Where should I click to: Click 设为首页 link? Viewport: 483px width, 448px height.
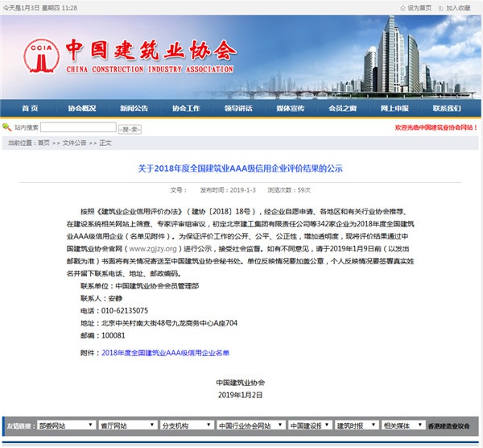coord(419,8)
